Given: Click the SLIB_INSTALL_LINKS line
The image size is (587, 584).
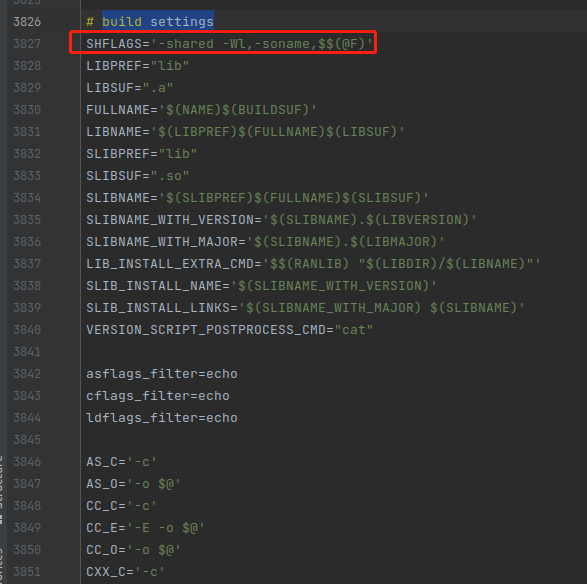Looking at the screenshot, I should (305, 308).
